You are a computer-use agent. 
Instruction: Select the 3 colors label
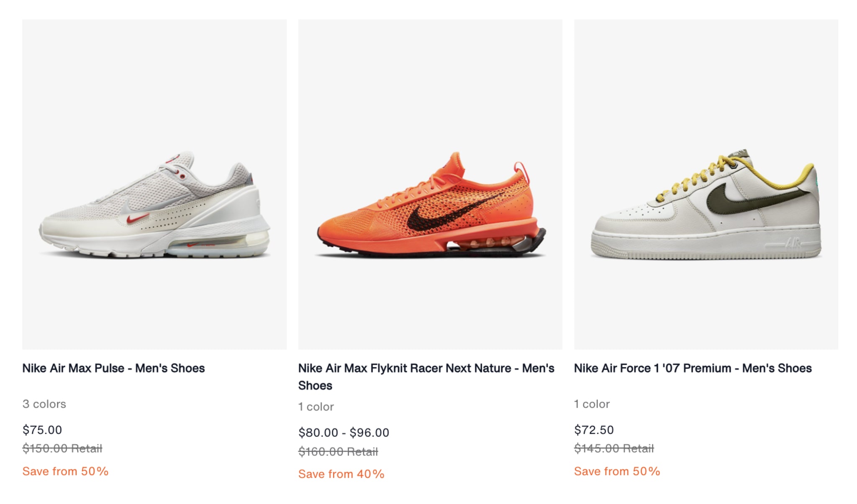[x=44, y=404]
